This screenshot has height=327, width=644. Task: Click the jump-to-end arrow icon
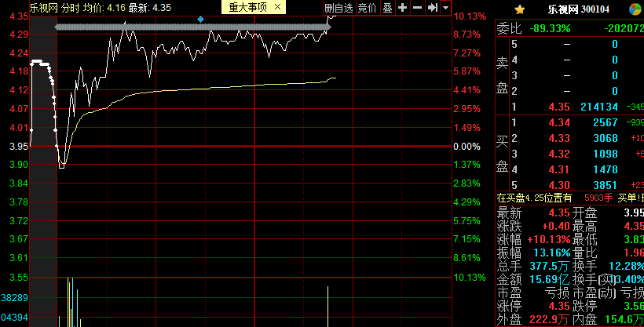tap(432, 8)
